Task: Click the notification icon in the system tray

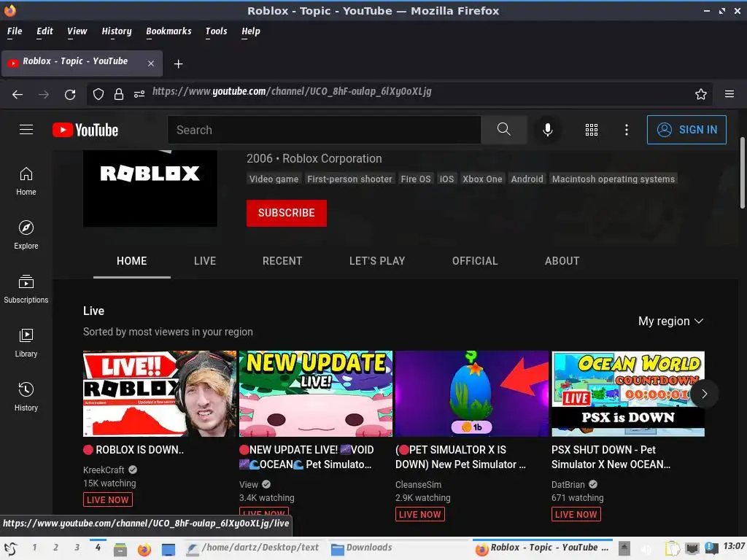Action: pos(711,548)
